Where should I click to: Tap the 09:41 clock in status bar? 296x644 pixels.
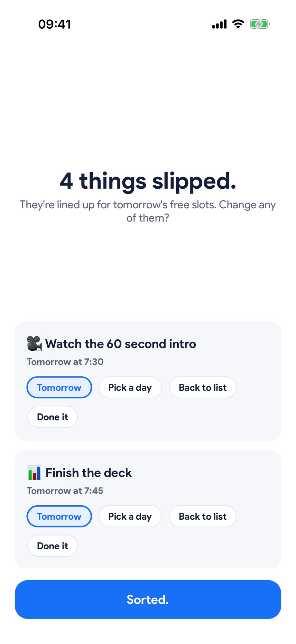tap(55, 24)
